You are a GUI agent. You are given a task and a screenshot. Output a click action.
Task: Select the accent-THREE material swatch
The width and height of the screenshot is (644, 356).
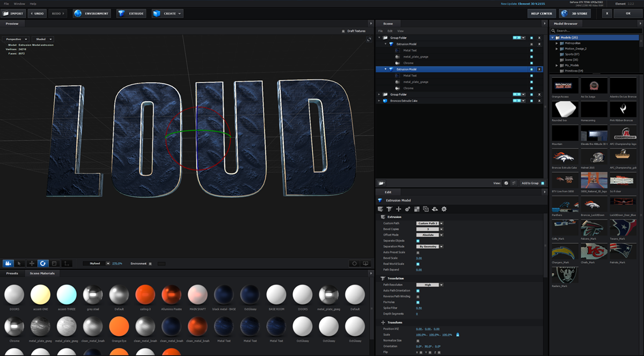coord(67,294)
